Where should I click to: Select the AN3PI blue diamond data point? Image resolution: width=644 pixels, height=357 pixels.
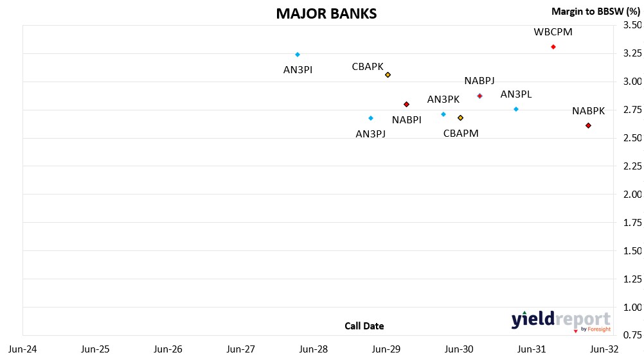point(298,55)
